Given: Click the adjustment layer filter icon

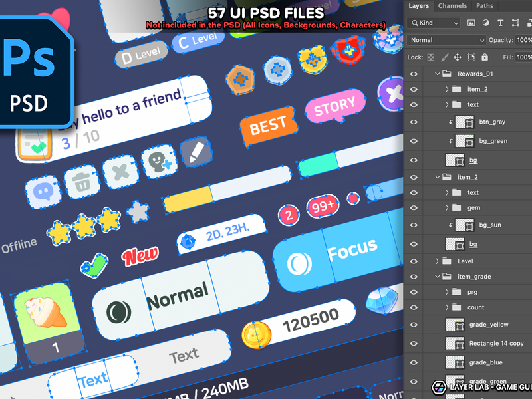Looking at the screenshot, I should tap(486, 23).
